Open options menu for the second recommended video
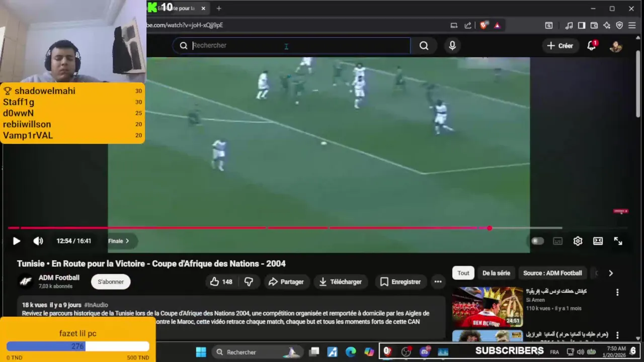Viewport: 644px width, 362px height. coord(617,335)
